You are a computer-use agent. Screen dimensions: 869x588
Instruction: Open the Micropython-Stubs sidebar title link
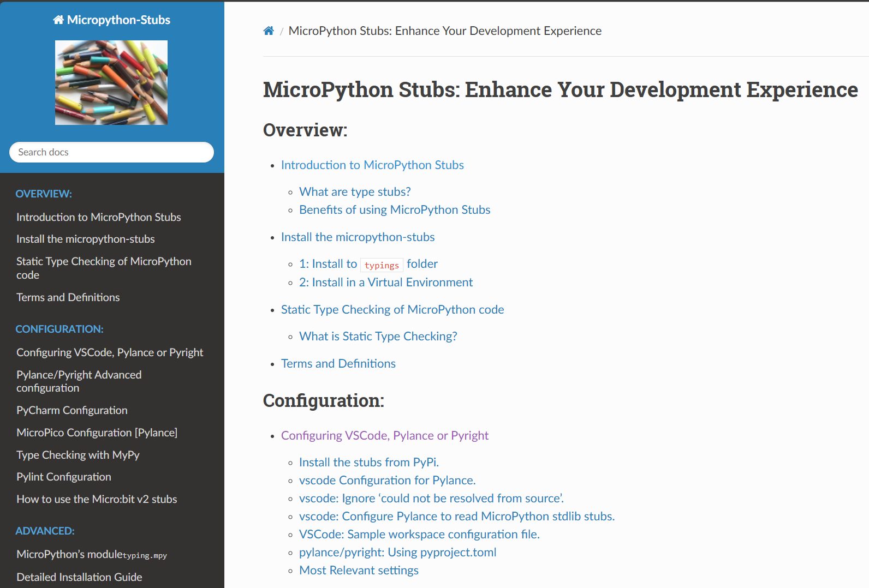point(112,20)
